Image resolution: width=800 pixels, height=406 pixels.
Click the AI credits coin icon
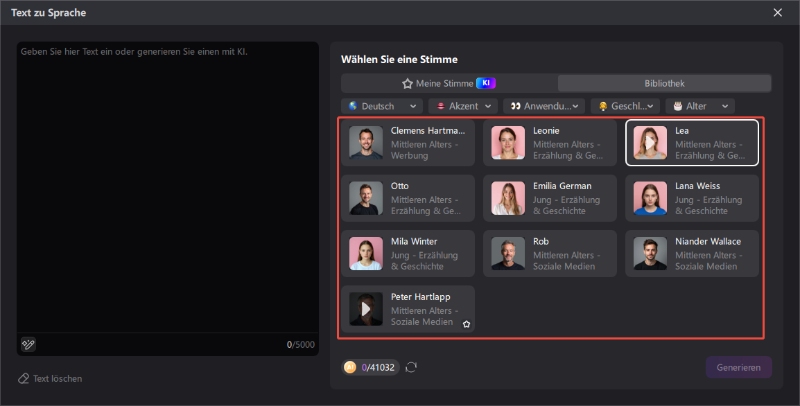350,367
